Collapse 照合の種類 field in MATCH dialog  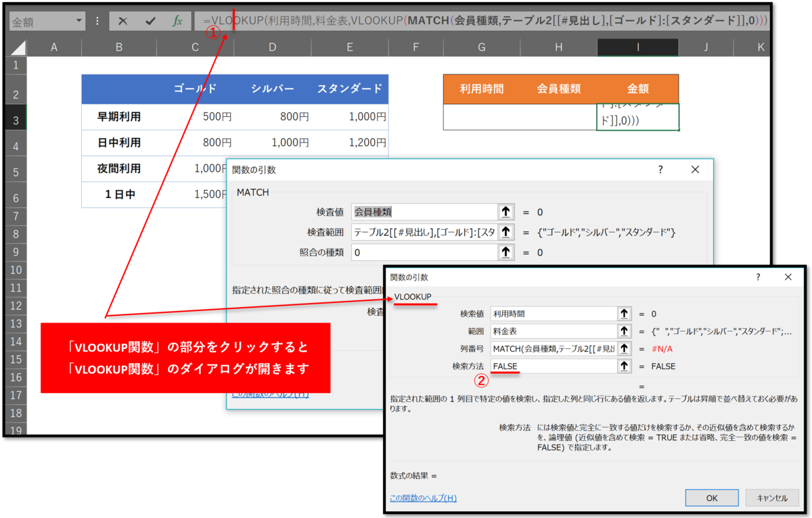(505, 252)
